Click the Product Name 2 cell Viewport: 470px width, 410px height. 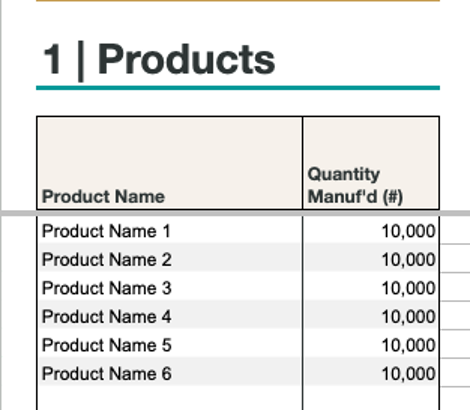pos(169,258)
